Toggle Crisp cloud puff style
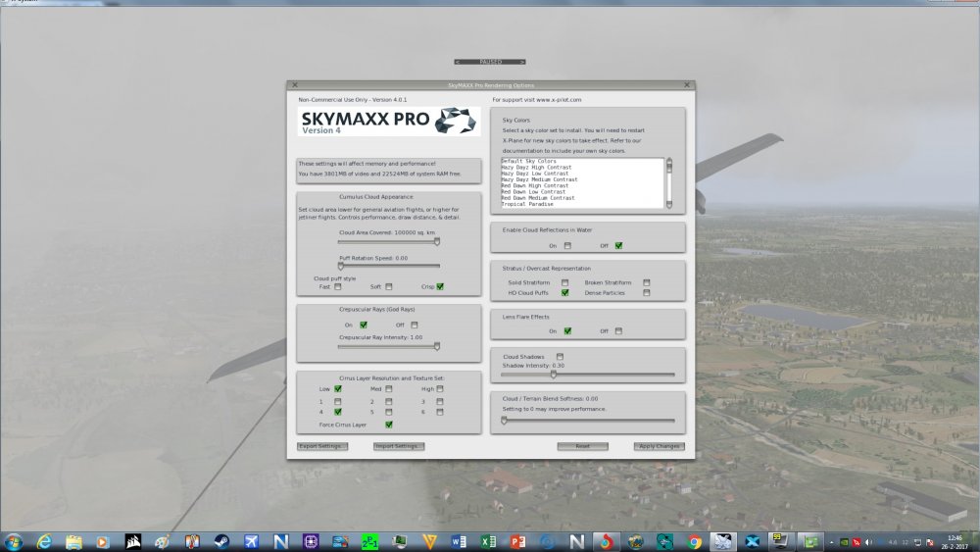The height and width of the screenshot is (552, 980). click(x=440, y=287)
